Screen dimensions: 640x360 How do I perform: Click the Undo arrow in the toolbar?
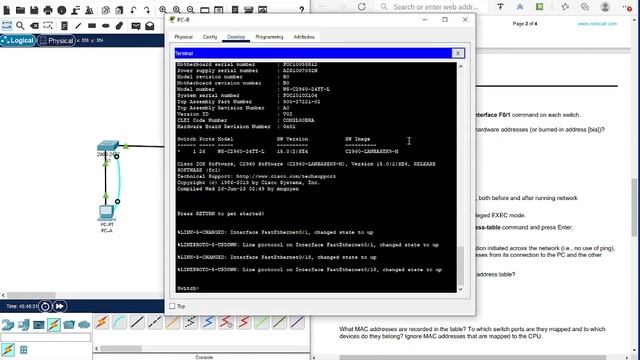133,10
